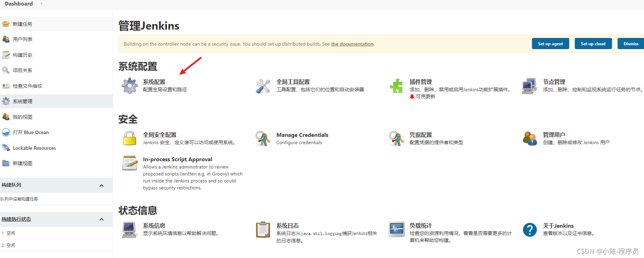Click the computer 节点管理 icon
Viewport: 644px width, 258px height.
click(x=530, y=86)
